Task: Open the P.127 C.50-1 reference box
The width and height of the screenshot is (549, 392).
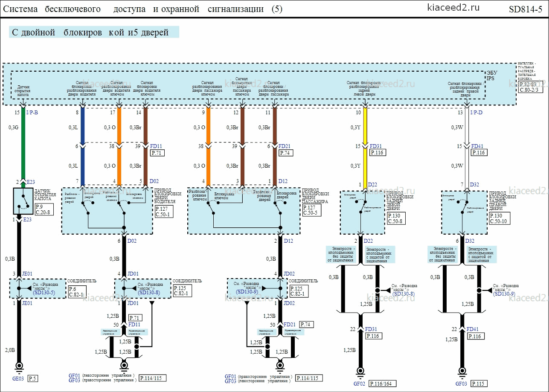Action: (164, 212)
